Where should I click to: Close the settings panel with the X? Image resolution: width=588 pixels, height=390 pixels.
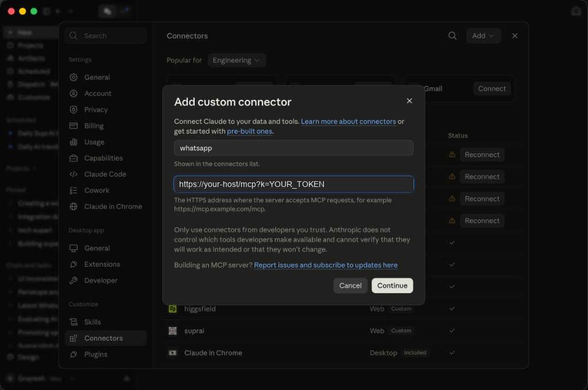(514, 36)
